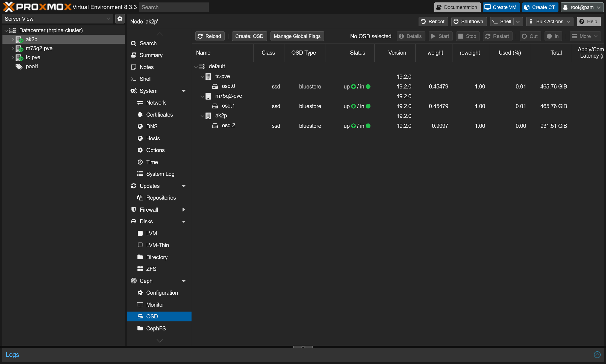Sort by the Used (%) column header
This screenshot has width=606, height=364.
click(x=510, y=53)
